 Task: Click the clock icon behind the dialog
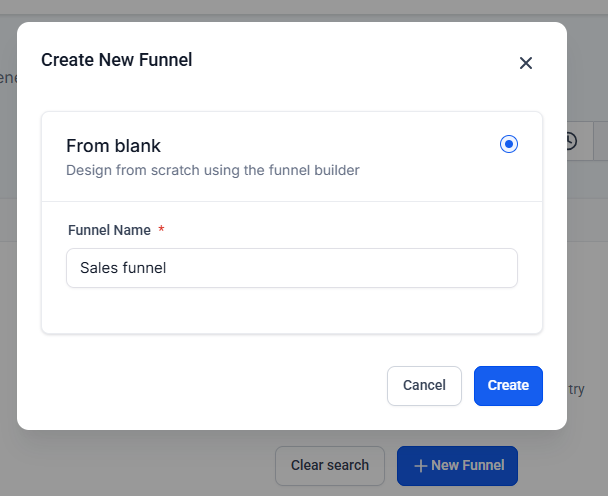571,141
